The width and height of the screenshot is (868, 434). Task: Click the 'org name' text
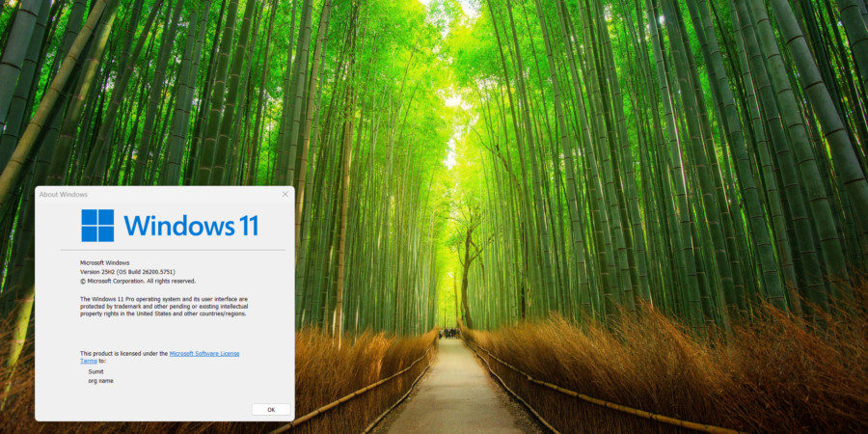[100, 381]
